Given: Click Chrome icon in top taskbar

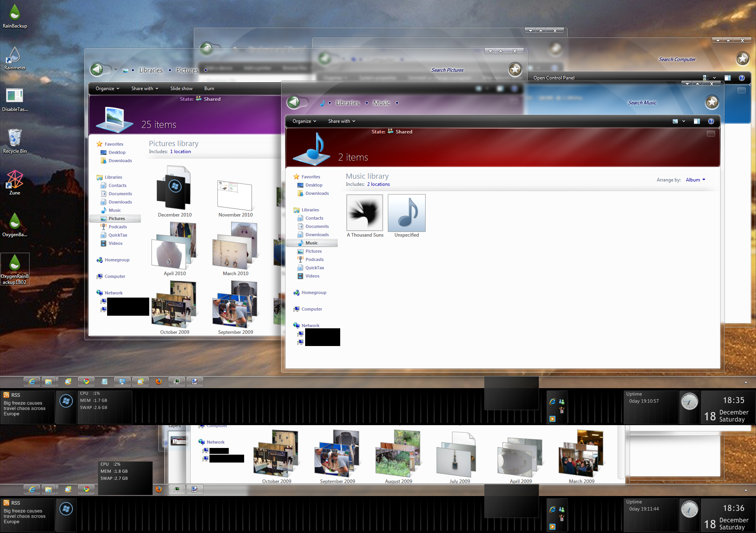Looking at the screenshot, I should click(86, 381).
